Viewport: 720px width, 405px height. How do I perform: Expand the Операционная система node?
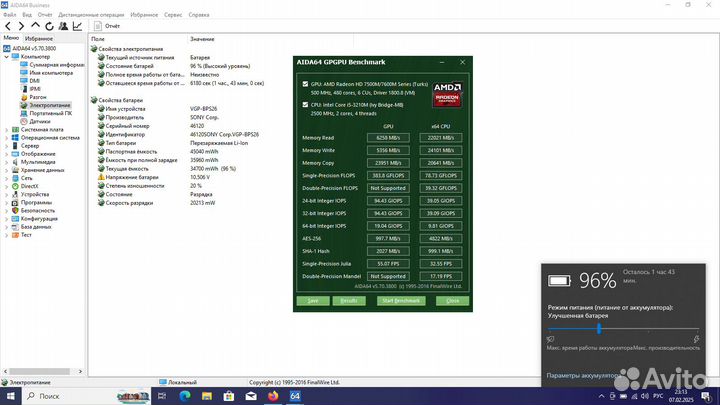click(x=6, y=137)
